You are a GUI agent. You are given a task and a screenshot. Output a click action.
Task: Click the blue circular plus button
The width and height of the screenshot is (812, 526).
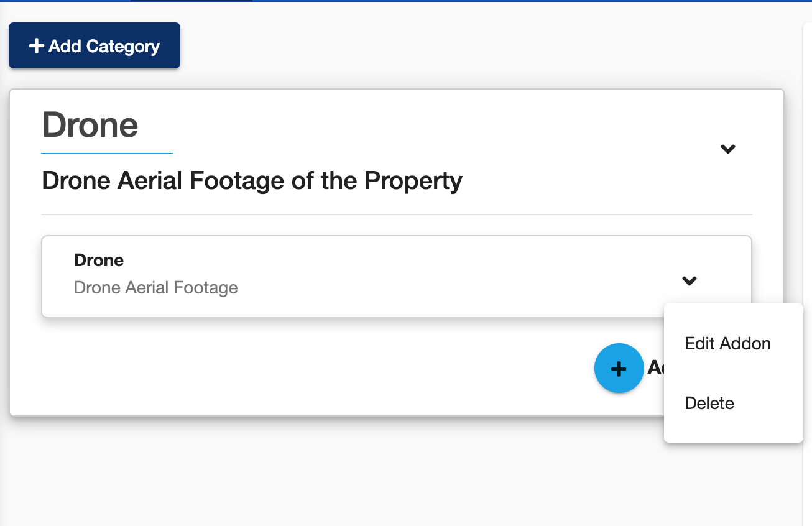pyautogui.click(x=619, y=368)
